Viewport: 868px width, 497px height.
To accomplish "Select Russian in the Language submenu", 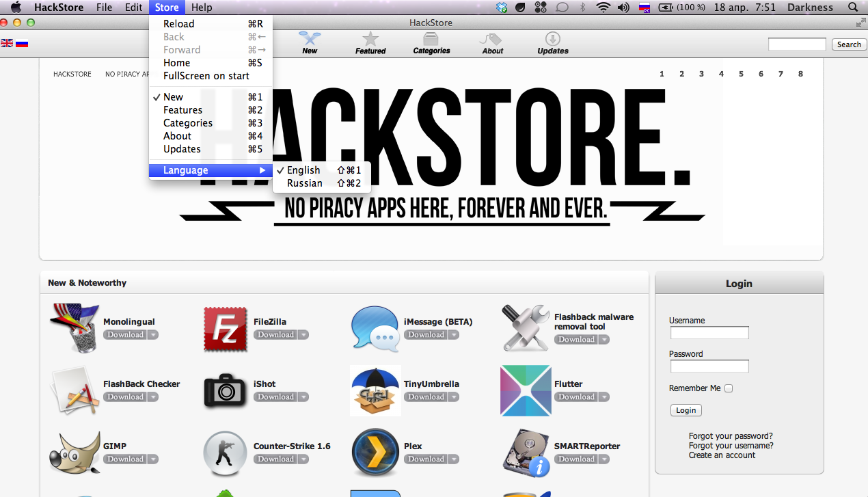I will tap(305, 183).
